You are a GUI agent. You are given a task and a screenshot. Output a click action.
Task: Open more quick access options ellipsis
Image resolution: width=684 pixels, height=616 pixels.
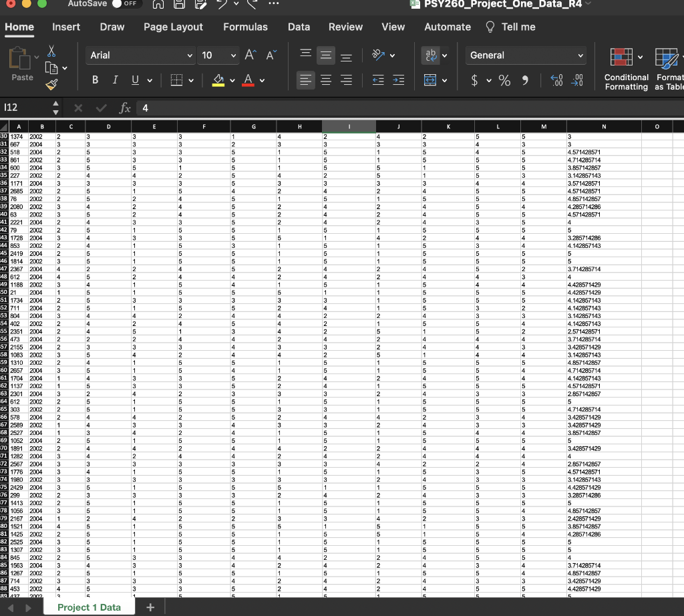coord(273,3)
